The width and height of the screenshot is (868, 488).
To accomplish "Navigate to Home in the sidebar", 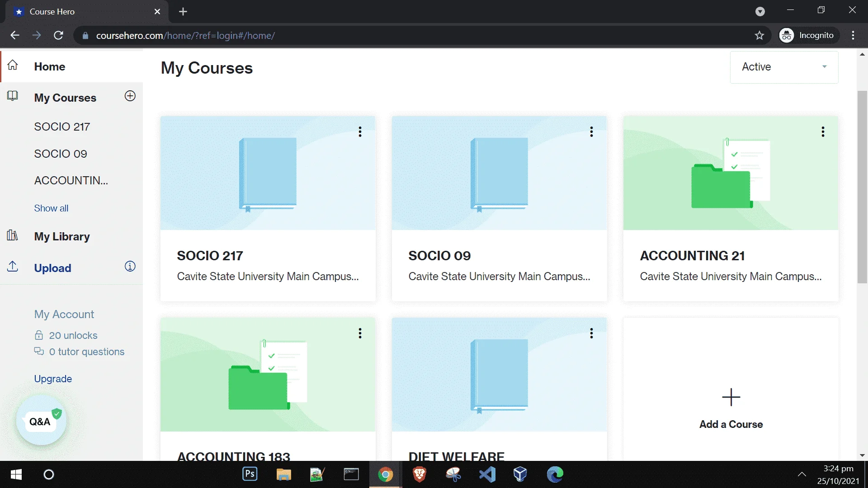I will 50,66.
